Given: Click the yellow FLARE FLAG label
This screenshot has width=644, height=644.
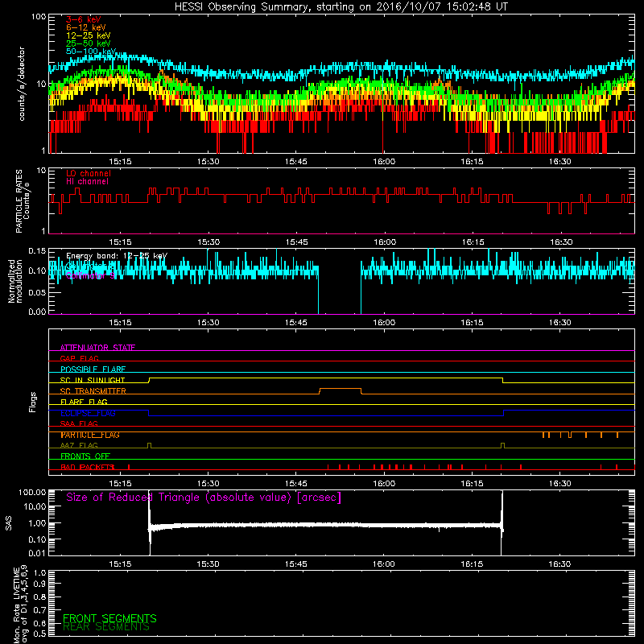Looking at the screenshot, I should pyautogui.click(x=84, y=402).
